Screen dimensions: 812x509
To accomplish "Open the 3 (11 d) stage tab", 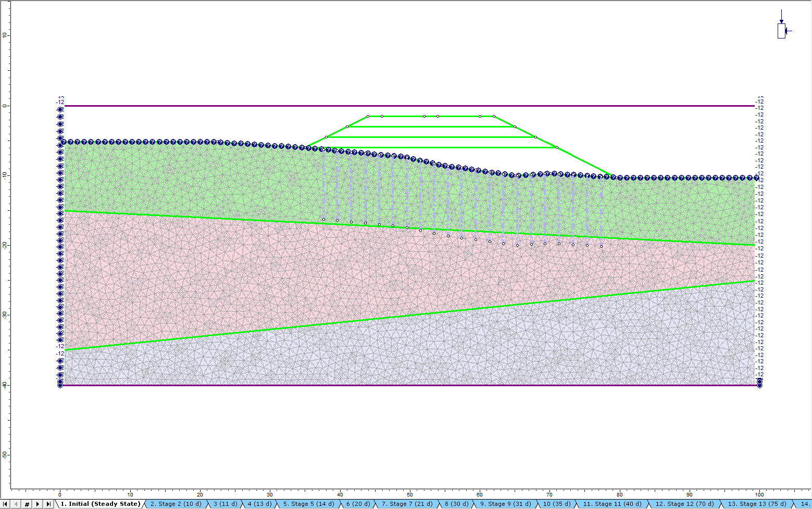I will 225,504.
